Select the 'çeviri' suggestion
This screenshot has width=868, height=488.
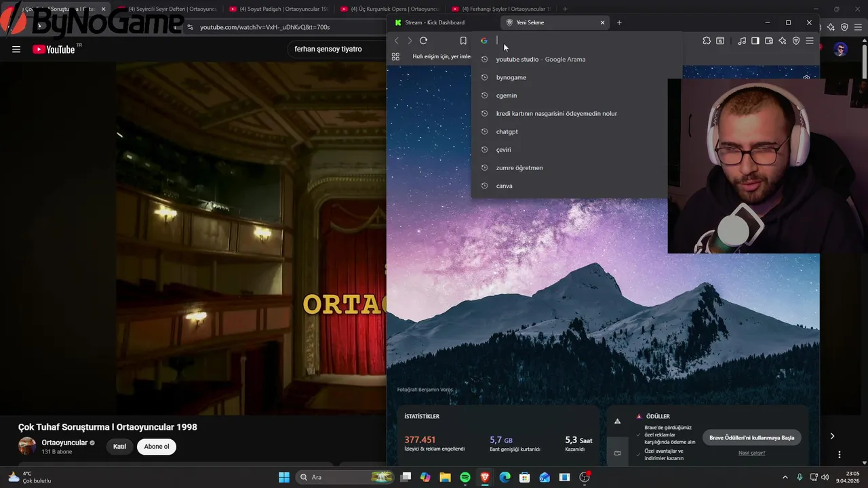(570, 150)
